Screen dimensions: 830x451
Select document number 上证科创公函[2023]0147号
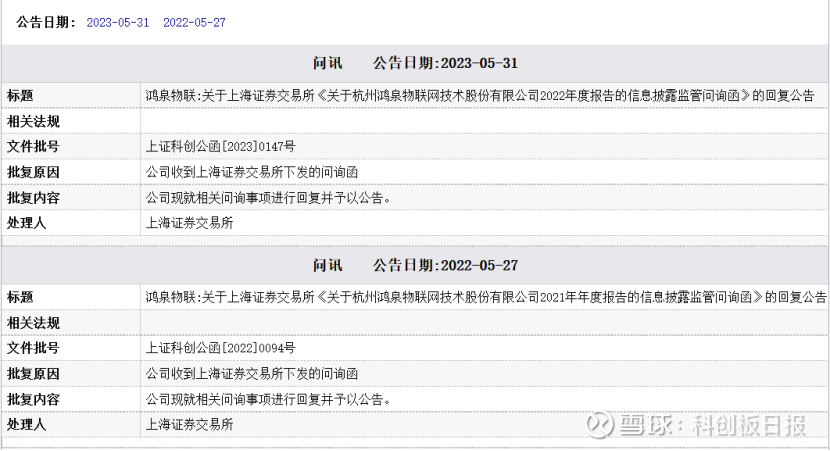220,147
